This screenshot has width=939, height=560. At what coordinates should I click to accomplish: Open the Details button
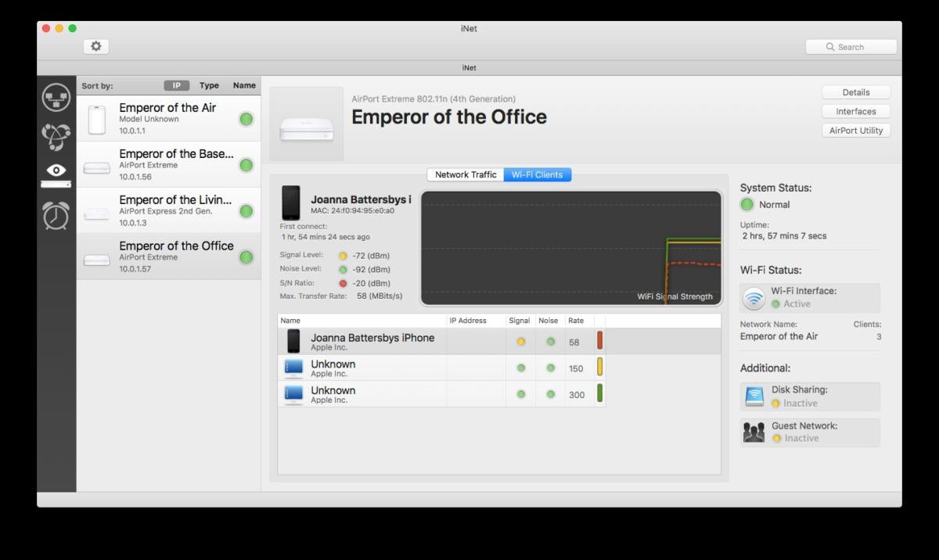(856, 92)
